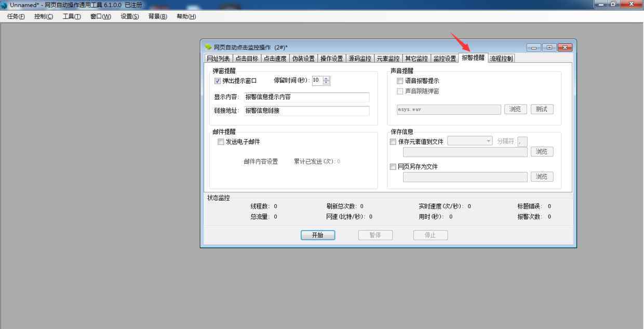Increase 停留时间 with the spinner up arrow
The width and height of the screenshot is (644, 329).
(x=326, y=78)
